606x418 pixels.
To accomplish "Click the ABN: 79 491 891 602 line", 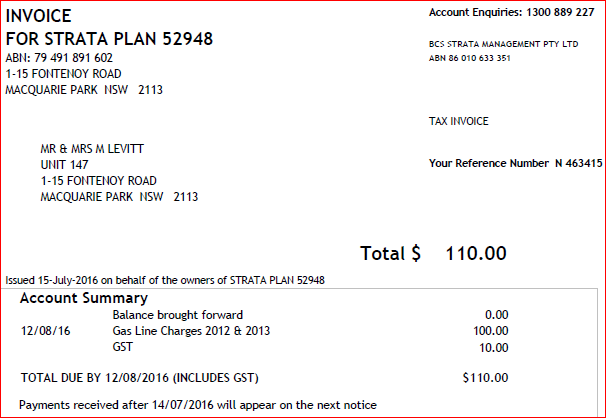I will [59, 58].
